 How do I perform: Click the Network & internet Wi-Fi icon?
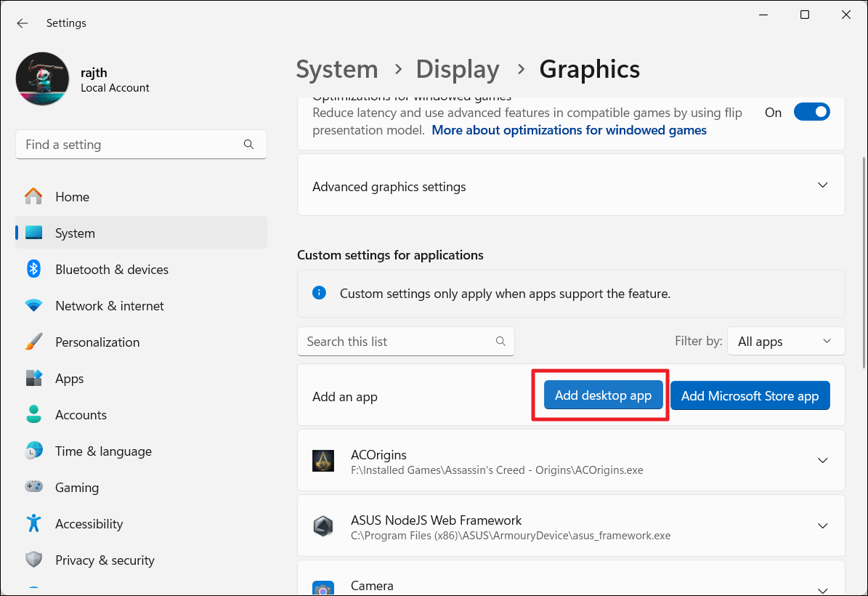[33, 306]
